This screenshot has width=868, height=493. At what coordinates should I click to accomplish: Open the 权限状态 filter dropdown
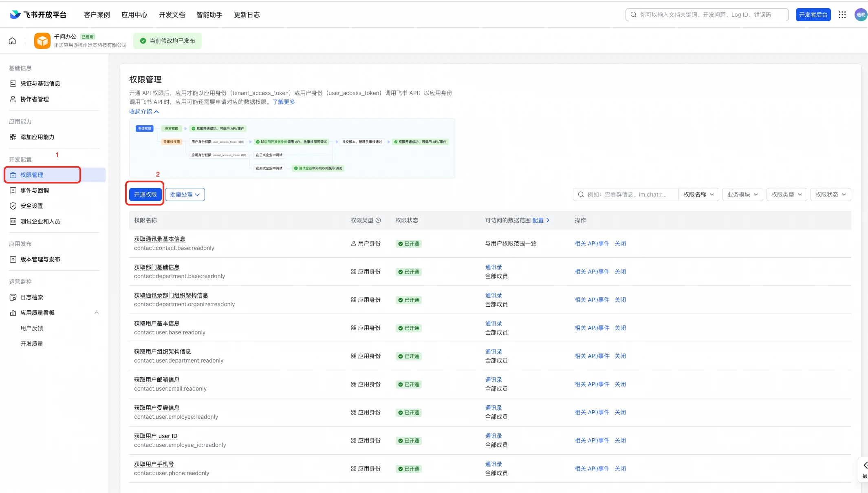coord(831,195)
